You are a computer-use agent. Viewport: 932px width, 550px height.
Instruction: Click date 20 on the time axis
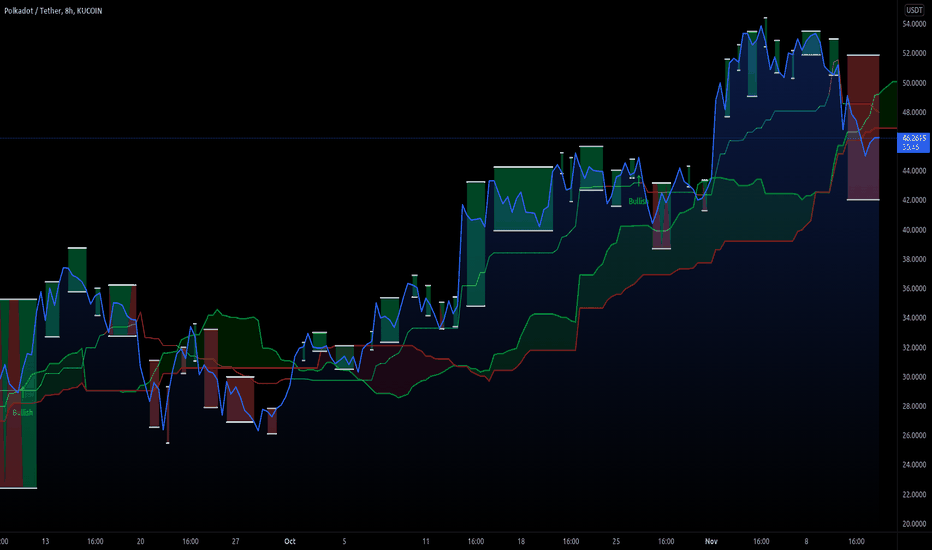pyautogui.click(x=140, y=542)
